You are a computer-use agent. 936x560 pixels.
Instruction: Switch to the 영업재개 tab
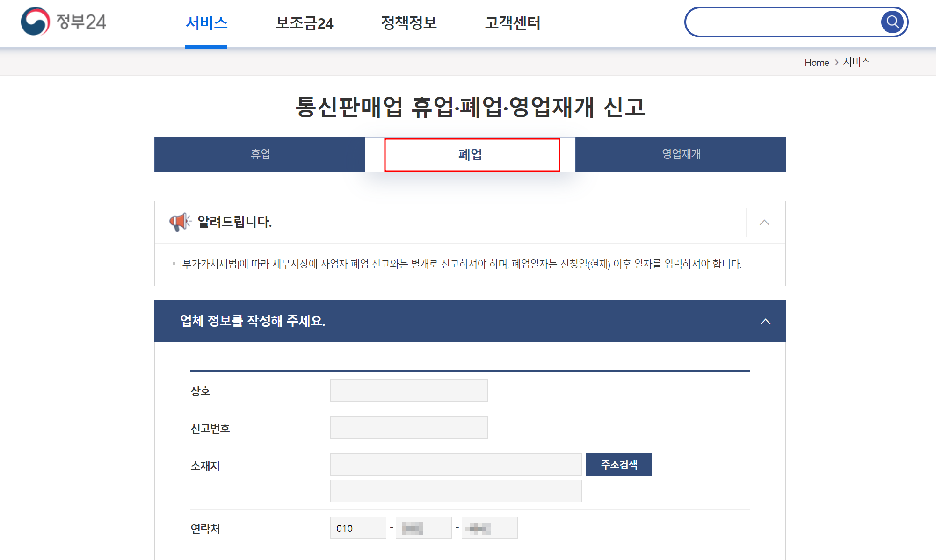point(681,155)
